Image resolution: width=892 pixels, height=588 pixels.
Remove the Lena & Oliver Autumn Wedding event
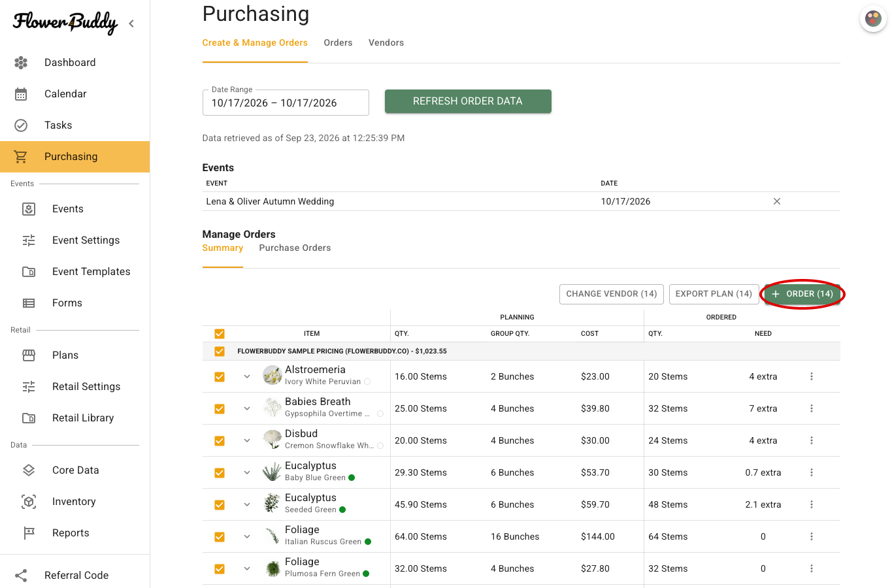click(777, 201)
